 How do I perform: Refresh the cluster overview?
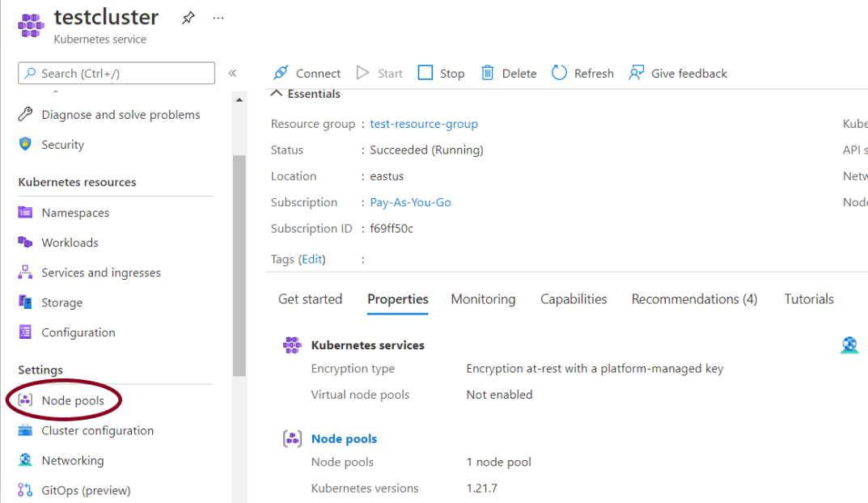(x=582, y=73)
